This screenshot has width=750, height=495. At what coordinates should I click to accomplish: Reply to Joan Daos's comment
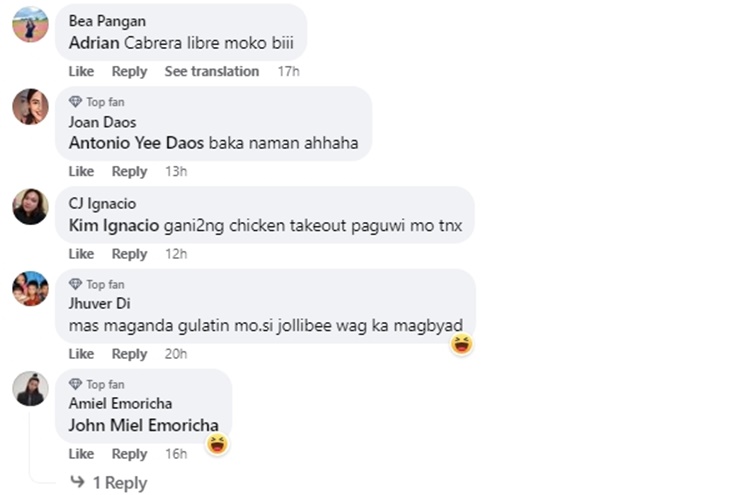point(129,172)
